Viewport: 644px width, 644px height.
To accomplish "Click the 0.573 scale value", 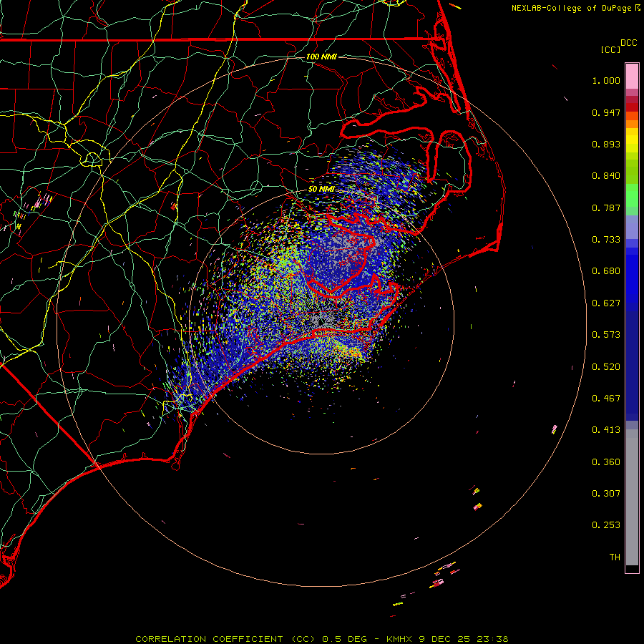I will point(606,335).
